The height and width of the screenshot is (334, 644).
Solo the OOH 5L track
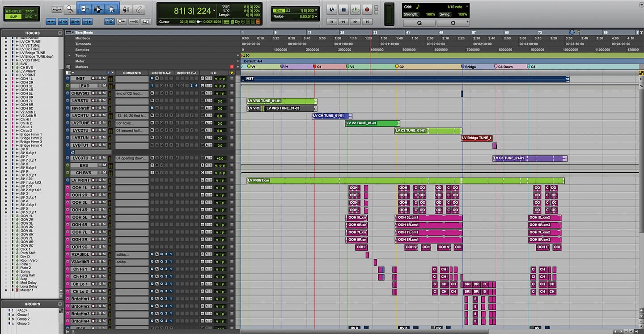coord(99,217)
